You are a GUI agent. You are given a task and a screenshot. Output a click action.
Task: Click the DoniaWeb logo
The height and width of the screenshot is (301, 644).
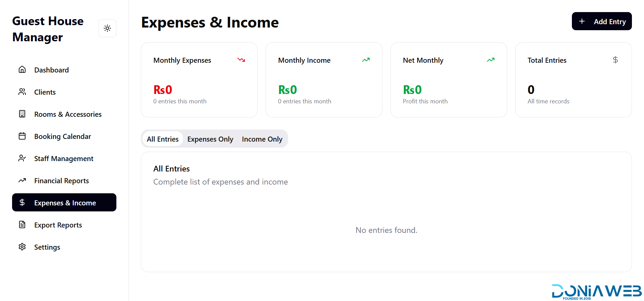click(596, 292)
